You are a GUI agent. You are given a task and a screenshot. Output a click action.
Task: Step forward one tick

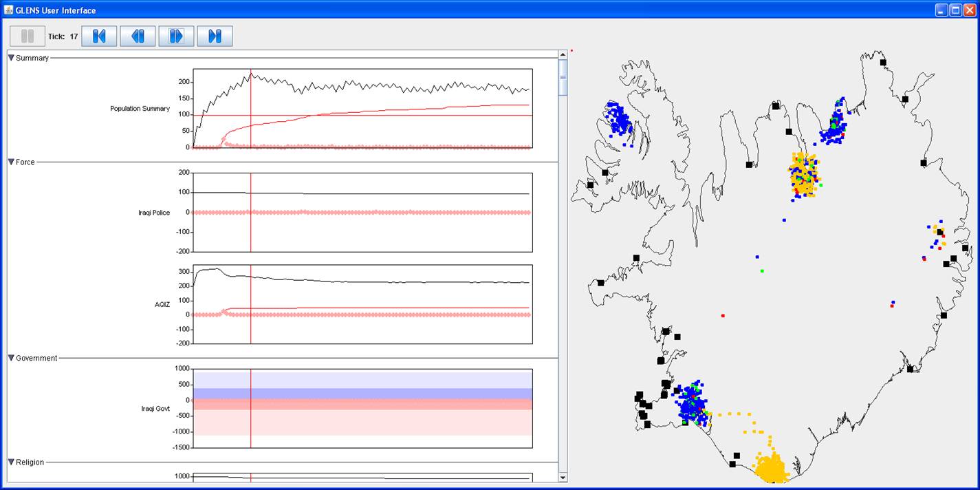[x=176, y=36]
